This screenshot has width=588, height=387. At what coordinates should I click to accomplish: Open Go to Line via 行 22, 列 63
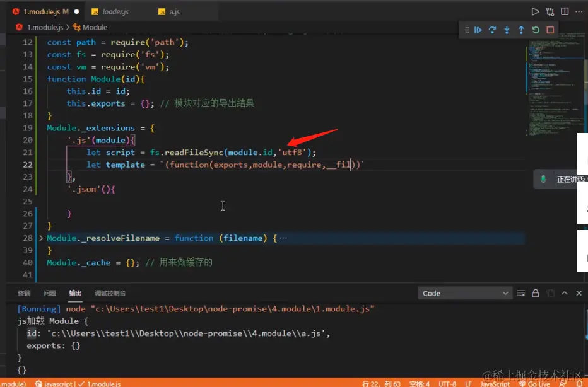click(381, 384)
